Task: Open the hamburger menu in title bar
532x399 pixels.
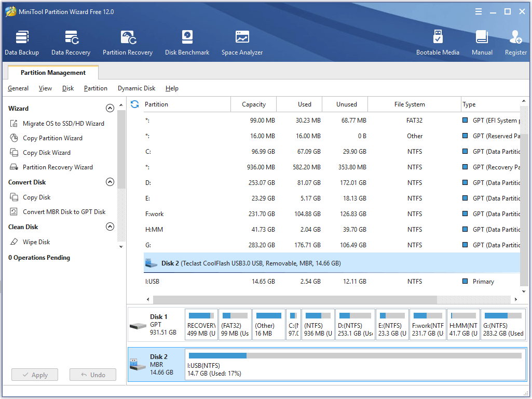Action: pos(479,11)
